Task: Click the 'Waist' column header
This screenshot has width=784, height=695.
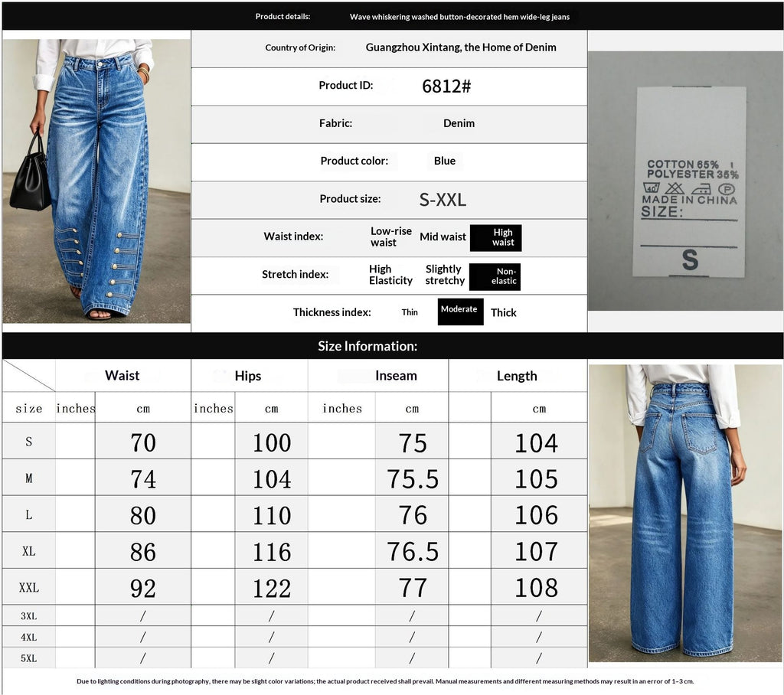Action: coord(122,376)
